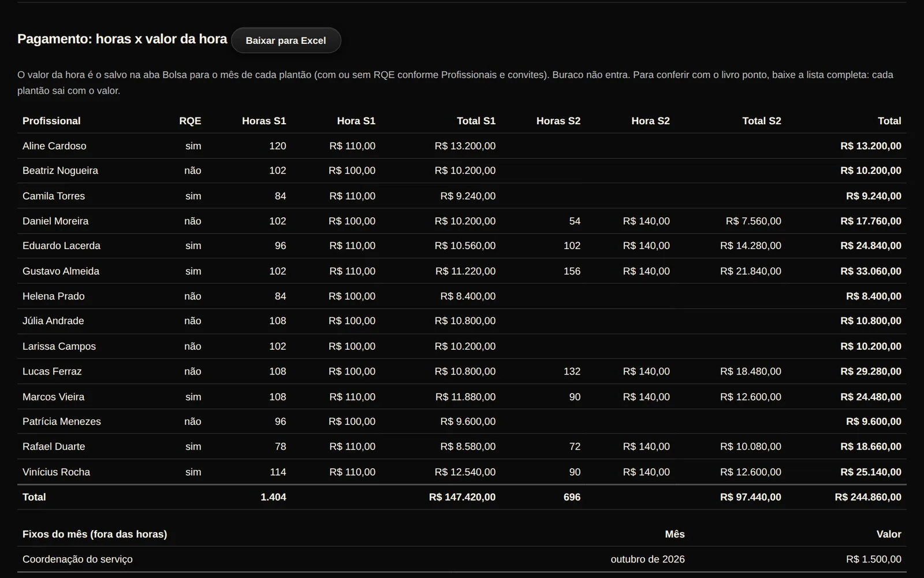
Task: Click Eduardo Lacerda's row name
Action: point(61,246)
